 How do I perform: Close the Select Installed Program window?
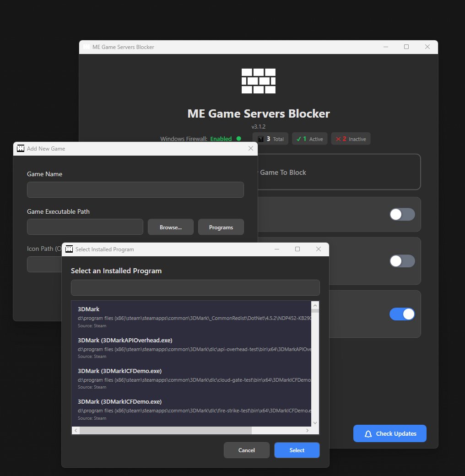click(319, 249)
